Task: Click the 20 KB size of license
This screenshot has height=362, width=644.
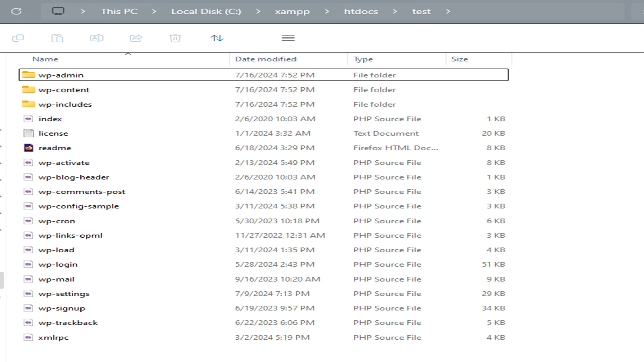Action: pos(493,133)
